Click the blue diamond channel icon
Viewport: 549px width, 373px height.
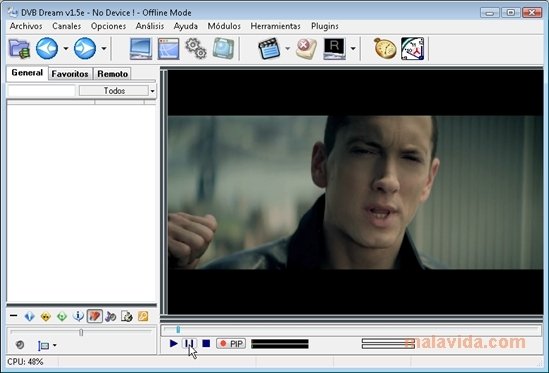(29, 317)
